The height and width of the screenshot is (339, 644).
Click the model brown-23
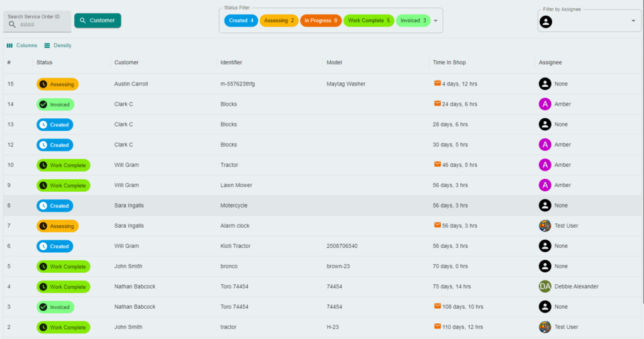pyautogui.click(x=338, y=266)
